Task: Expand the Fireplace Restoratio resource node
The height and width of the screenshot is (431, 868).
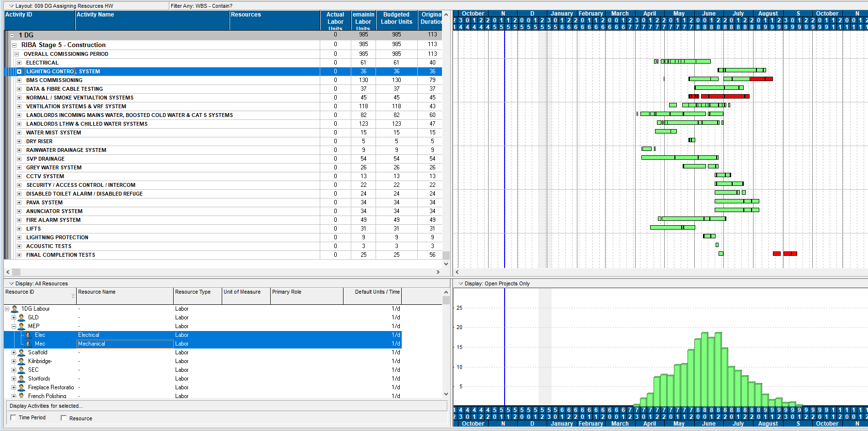Action: point(14,387)
